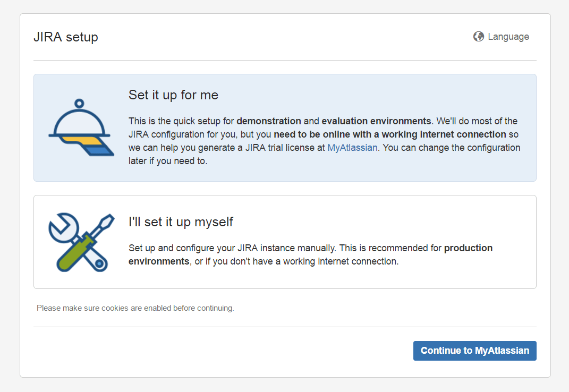569x392 pixels.
Task: Choose the "I'll set it up myself" heading
Action: tap(181, 221)
